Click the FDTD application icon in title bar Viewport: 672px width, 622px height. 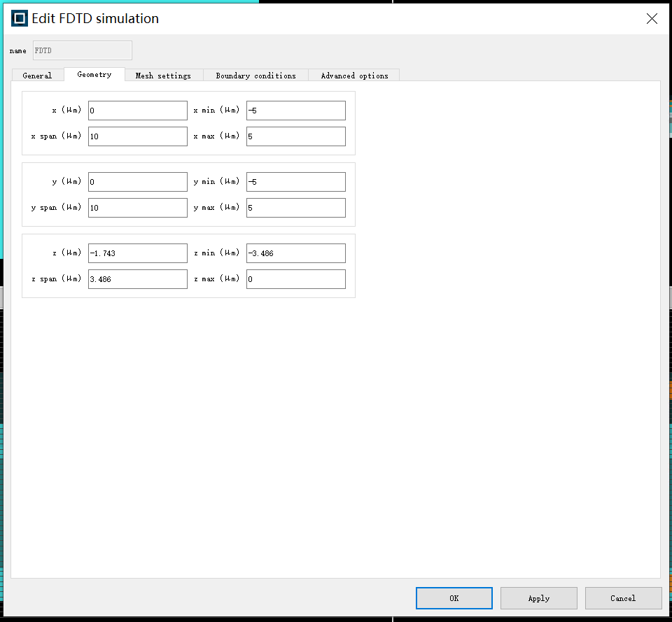(x=20, y=18)
